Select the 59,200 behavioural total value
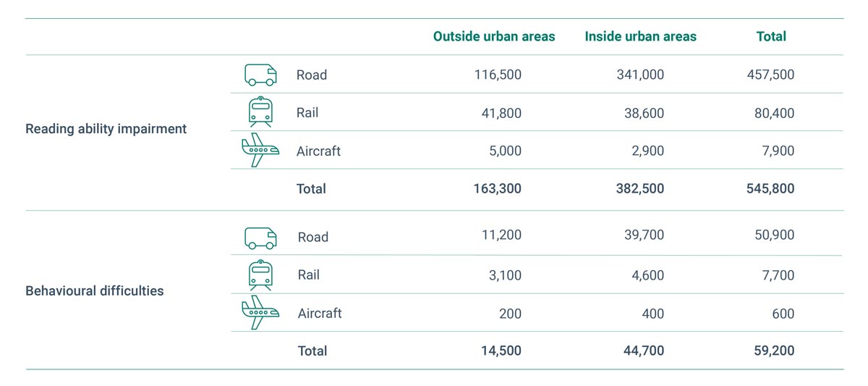The width and height of the screenshot is (868, 386). (774, 351)
